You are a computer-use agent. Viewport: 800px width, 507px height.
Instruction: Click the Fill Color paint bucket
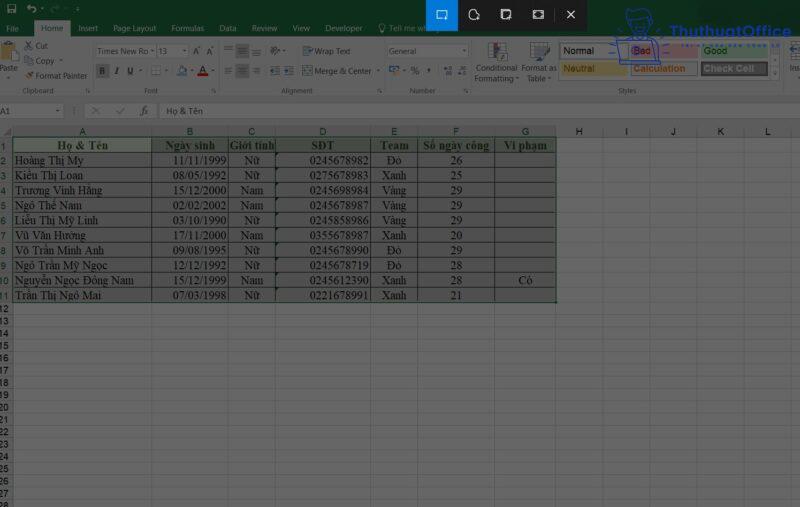click(182, 71)
